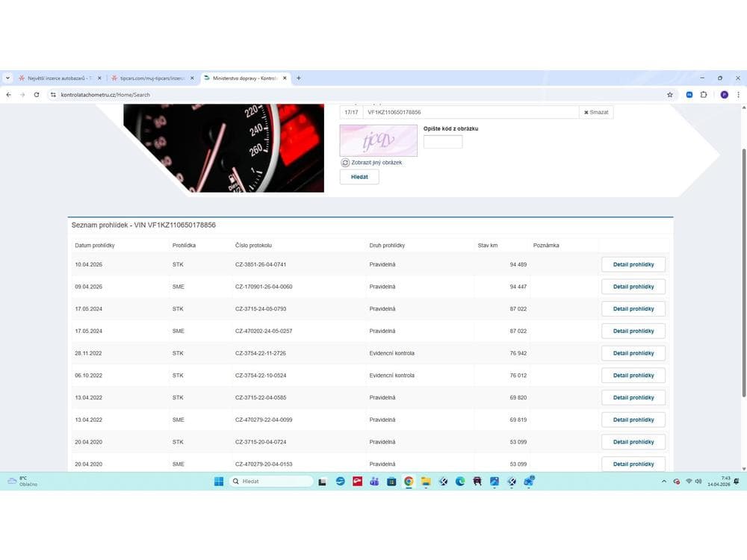Clear the VIN with Smazat button
This screenshot has width=747, height=560.
click(596, 113)
